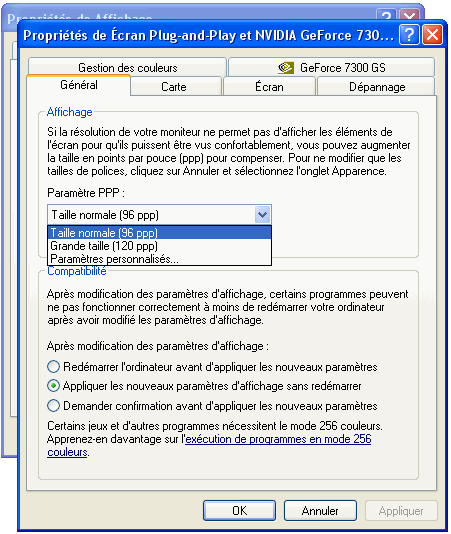Open the Écran tab
The height and width of the screenshot is (534, 451).
tap(269, 87)
